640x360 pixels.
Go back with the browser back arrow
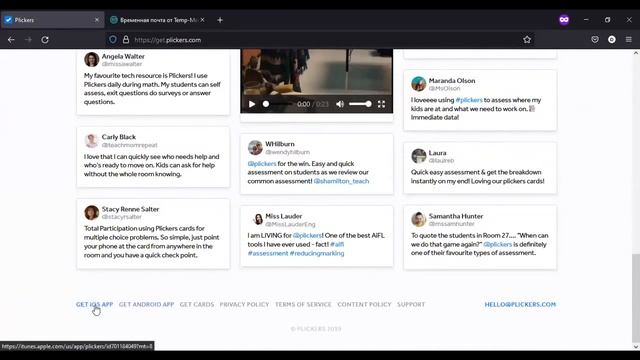pos(11,40)
